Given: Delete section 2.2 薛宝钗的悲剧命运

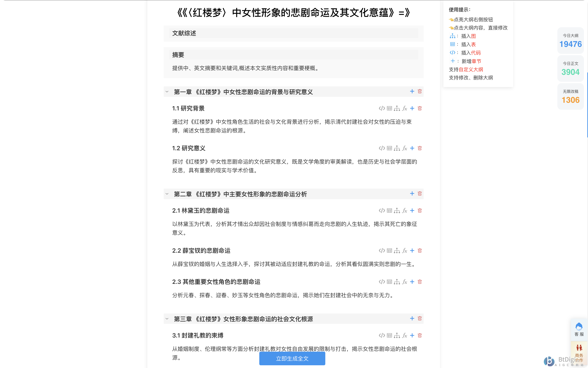Looking at the screenshot, I should coord(420,250).
